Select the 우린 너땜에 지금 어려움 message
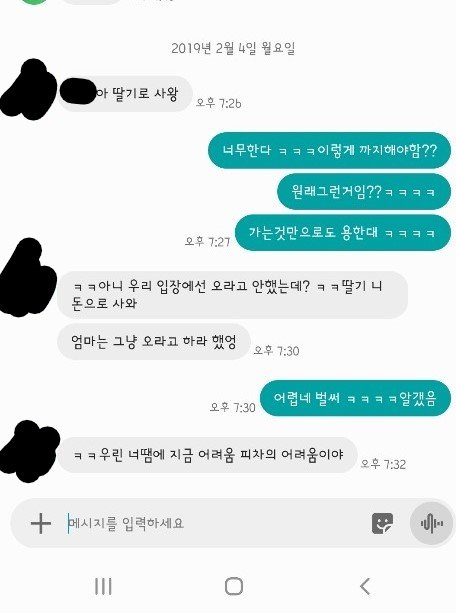This screenshot has height=613, width=456. tap(208, 455)
